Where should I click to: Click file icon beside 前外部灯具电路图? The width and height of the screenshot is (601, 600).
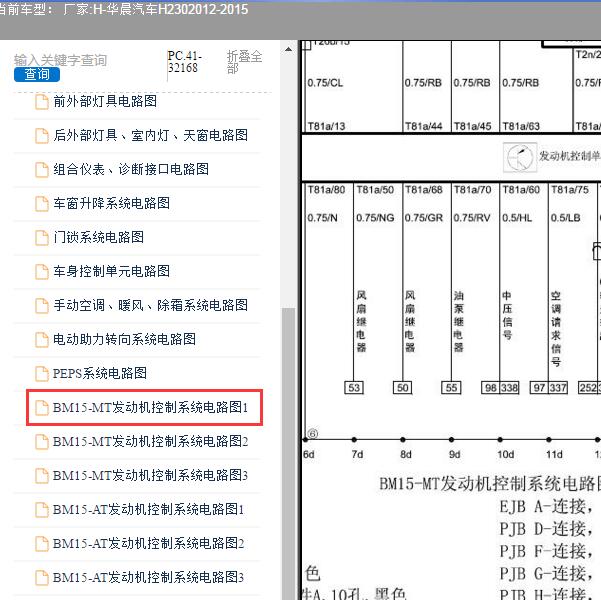(x=42, y=102)
